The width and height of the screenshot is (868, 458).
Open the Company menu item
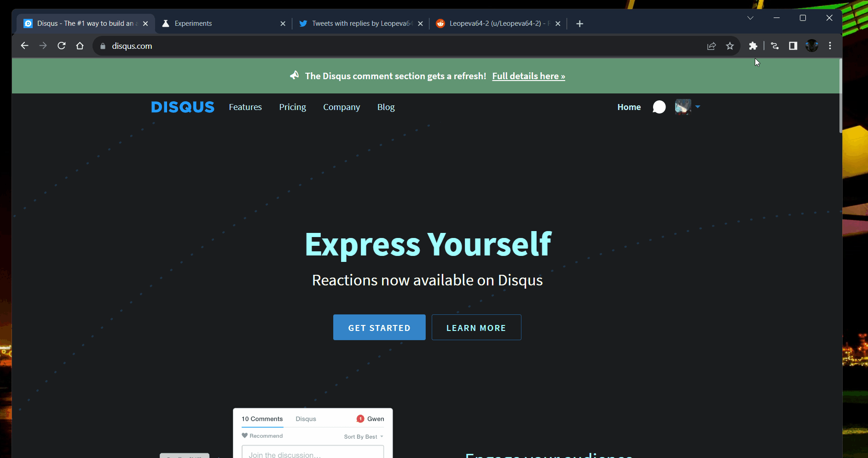pyautogui.click(x=341, y=107)
